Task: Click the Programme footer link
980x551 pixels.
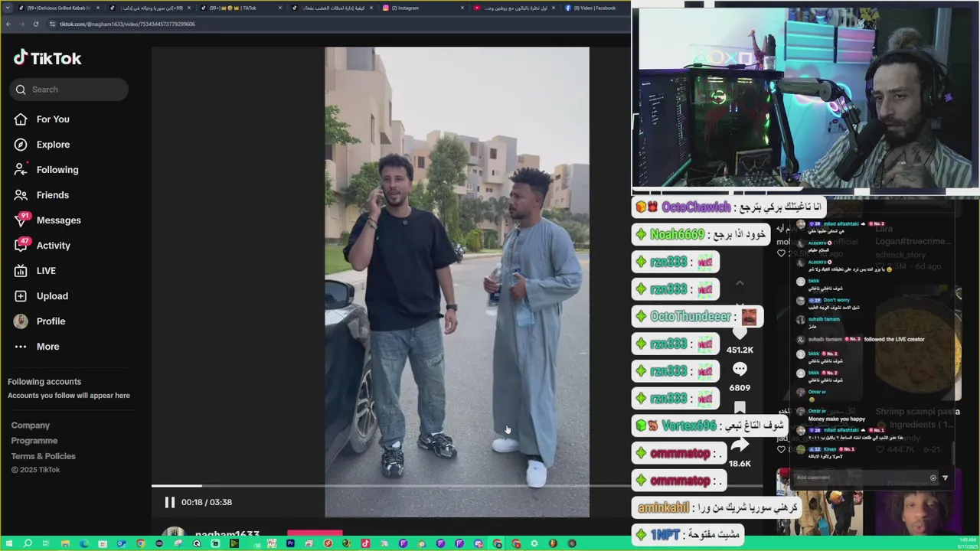Action: [34, 441]
